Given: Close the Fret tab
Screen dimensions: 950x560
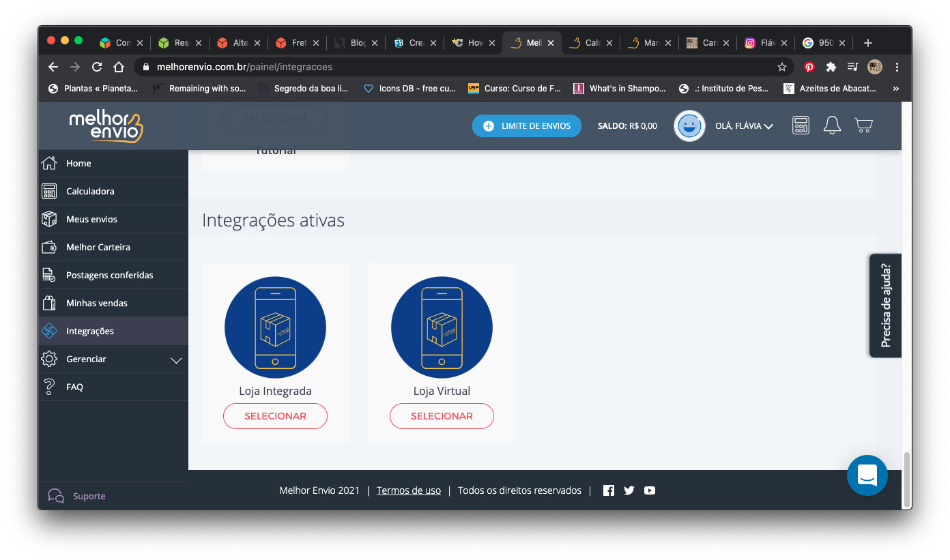Looking at the screenshot, I should tap(316, 43).
